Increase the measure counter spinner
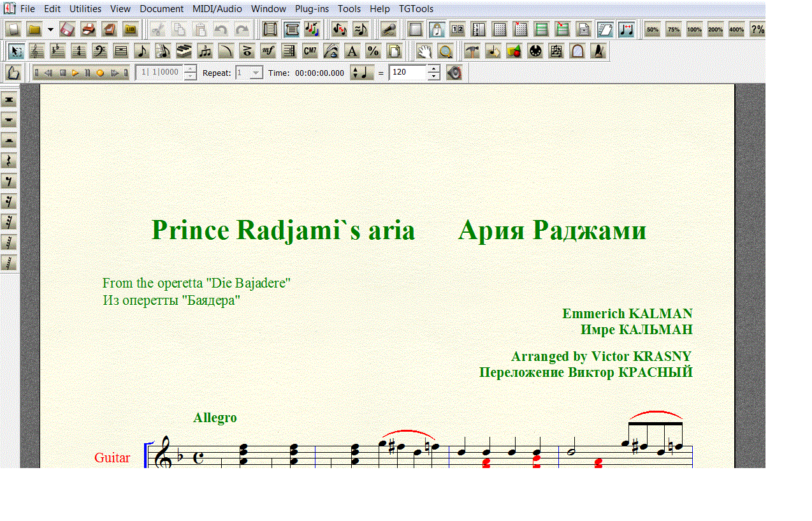 coord(190,69)
